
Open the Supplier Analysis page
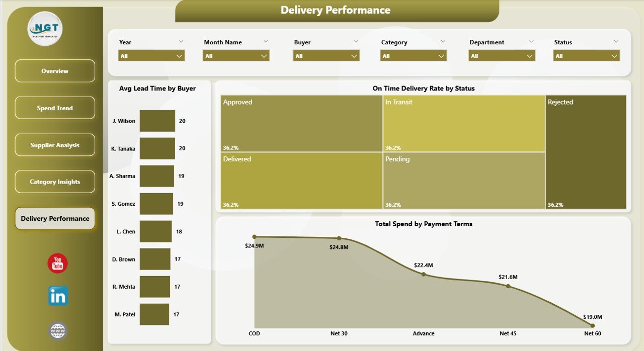[55, 145]
